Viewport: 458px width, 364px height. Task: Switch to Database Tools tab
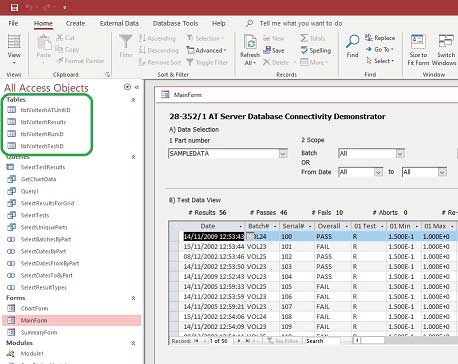175,23
